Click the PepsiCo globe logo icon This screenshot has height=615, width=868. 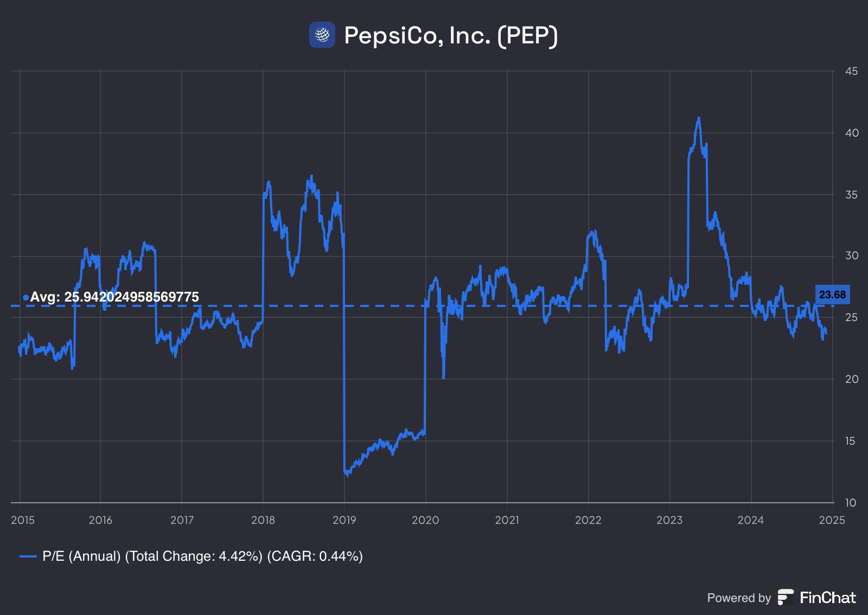coord(322,35)
